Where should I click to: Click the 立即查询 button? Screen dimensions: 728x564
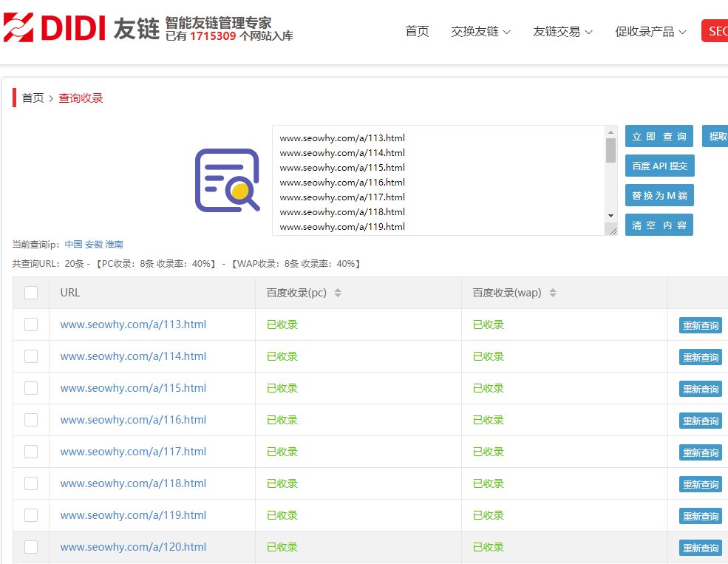(659, 136)
